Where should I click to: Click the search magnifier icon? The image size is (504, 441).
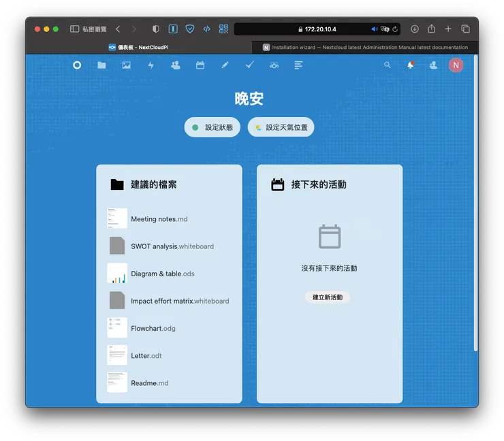click(x=388, y=65)
